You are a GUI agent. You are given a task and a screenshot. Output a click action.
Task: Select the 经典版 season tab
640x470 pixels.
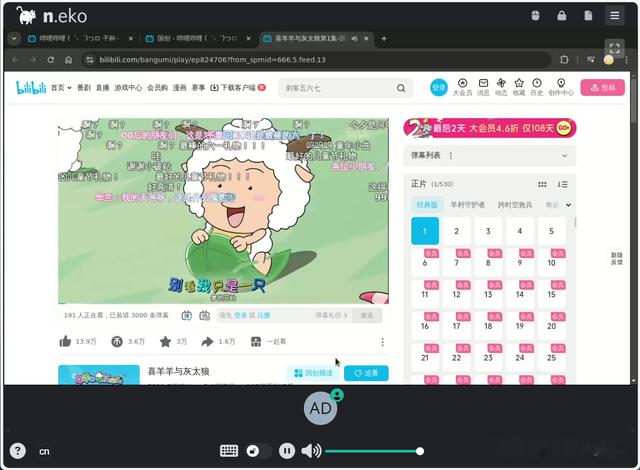point(427,205)
